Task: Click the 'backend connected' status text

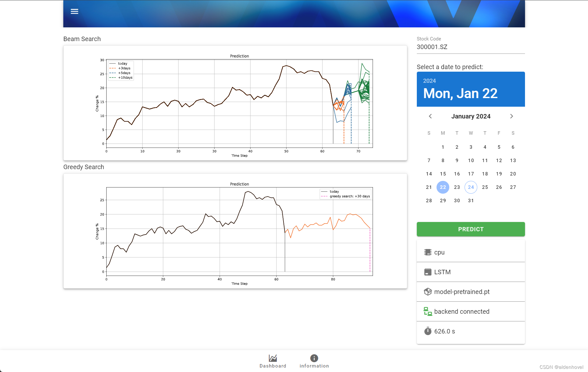Action: point(462,311)
